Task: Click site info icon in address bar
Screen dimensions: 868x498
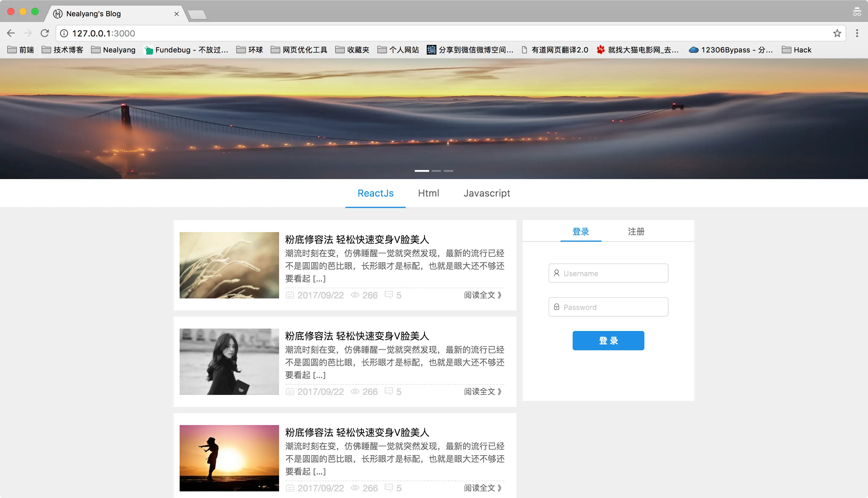Action: point(64,33)
